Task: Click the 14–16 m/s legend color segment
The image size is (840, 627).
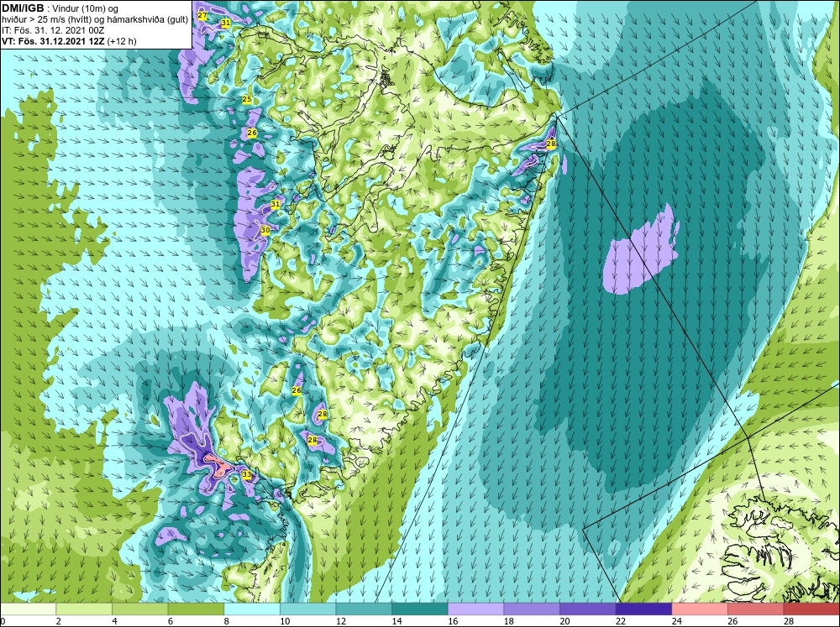Action: (419, 609)
